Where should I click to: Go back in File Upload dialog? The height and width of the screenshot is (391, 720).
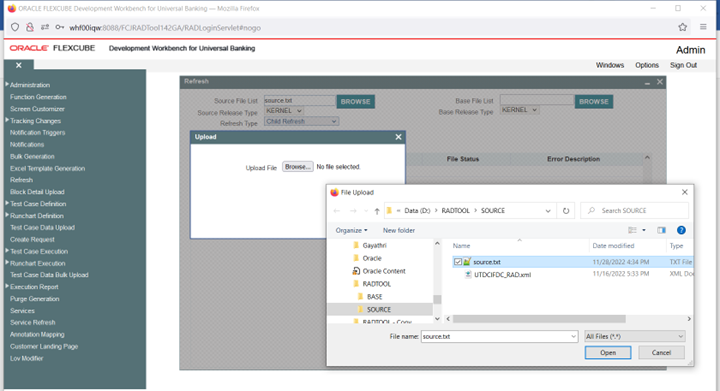tap(337, 211)
